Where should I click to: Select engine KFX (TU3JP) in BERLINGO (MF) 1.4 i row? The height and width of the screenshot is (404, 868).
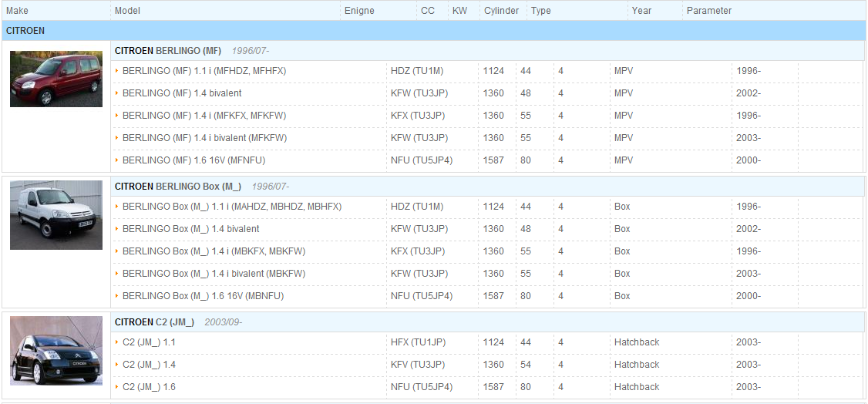pos(418,115)
